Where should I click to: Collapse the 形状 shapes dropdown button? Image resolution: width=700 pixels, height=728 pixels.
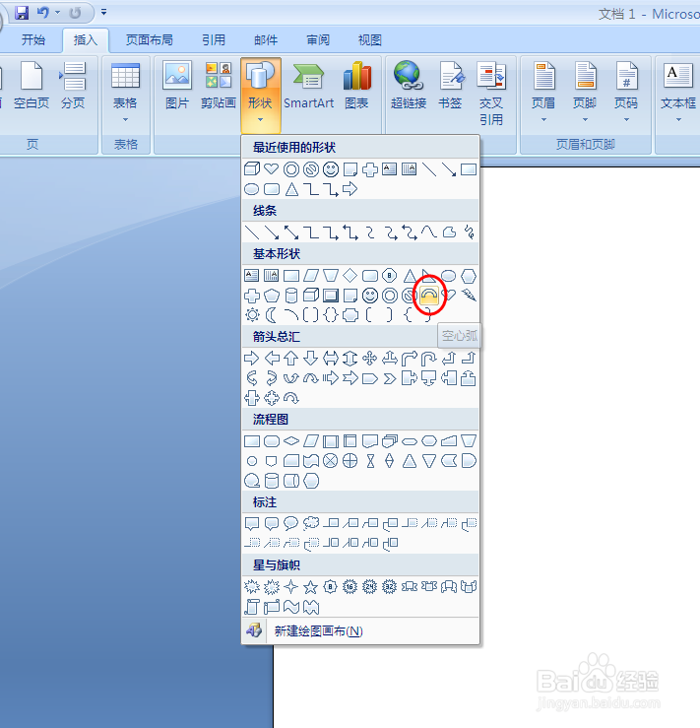coord(260,96)
